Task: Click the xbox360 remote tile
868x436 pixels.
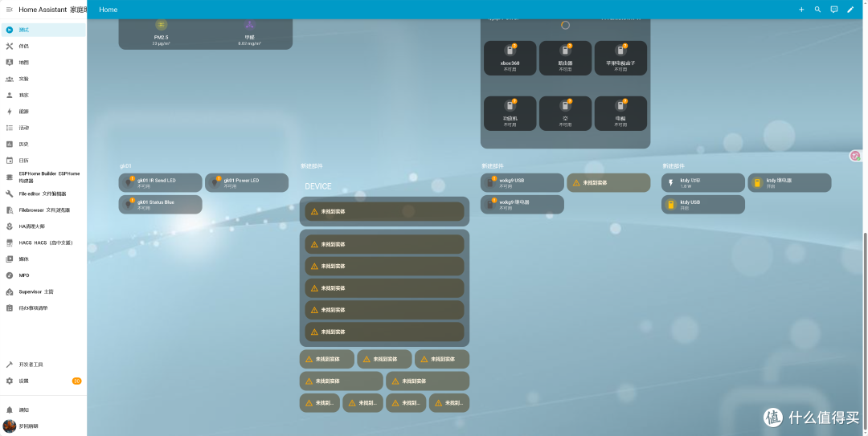Action: (510, 58)
